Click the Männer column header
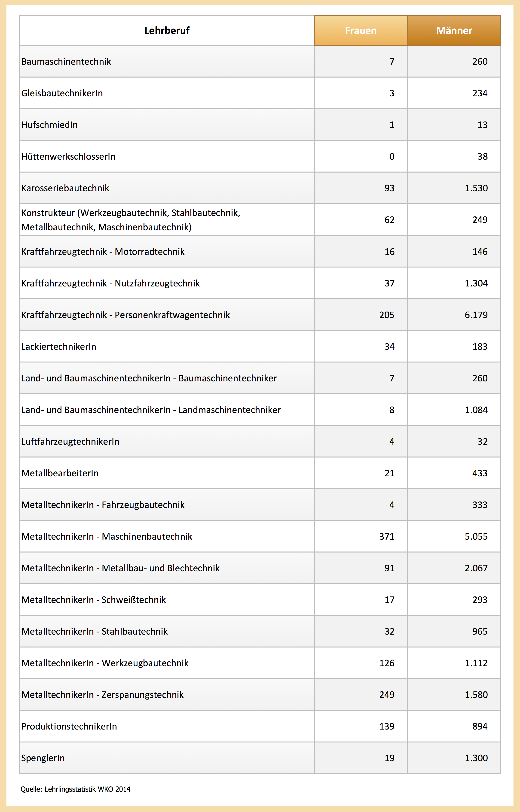 pyautogui.click(x=454, y=31)
